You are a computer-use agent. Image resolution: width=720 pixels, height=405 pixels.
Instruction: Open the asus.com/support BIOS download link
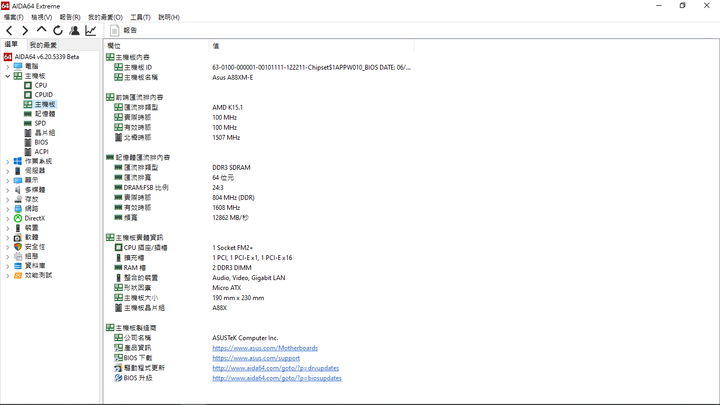click(256, 358)
